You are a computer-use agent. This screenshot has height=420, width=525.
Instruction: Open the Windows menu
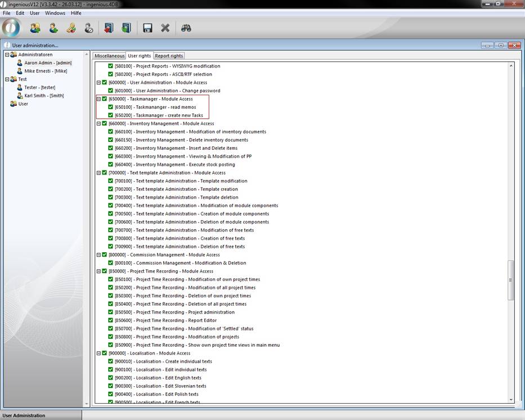[55, 12]
